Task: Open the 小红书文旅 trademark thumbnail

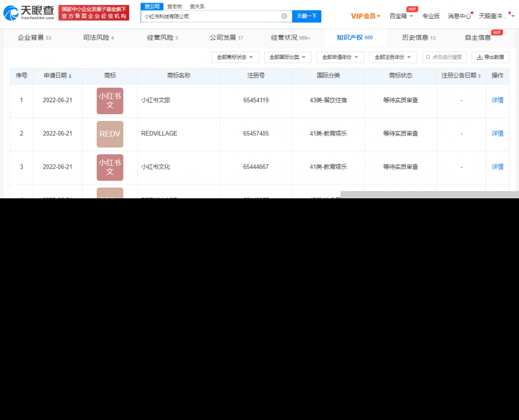Action: (110, 101)
